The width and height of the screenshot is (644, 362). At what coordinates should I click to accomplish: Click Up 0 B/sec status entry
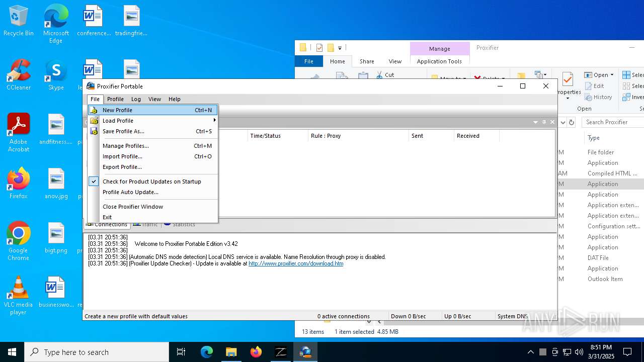457,316
